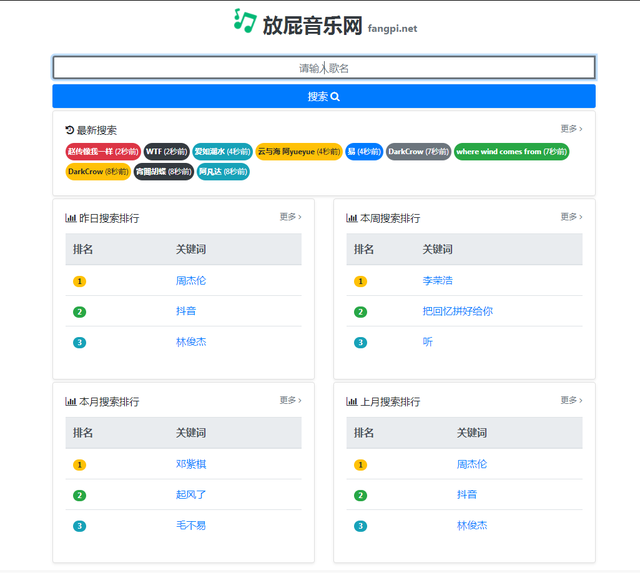640x573 pixels.
Task: Click rank badge 2 beside 起风了
Action: click(x=80, y=496)
